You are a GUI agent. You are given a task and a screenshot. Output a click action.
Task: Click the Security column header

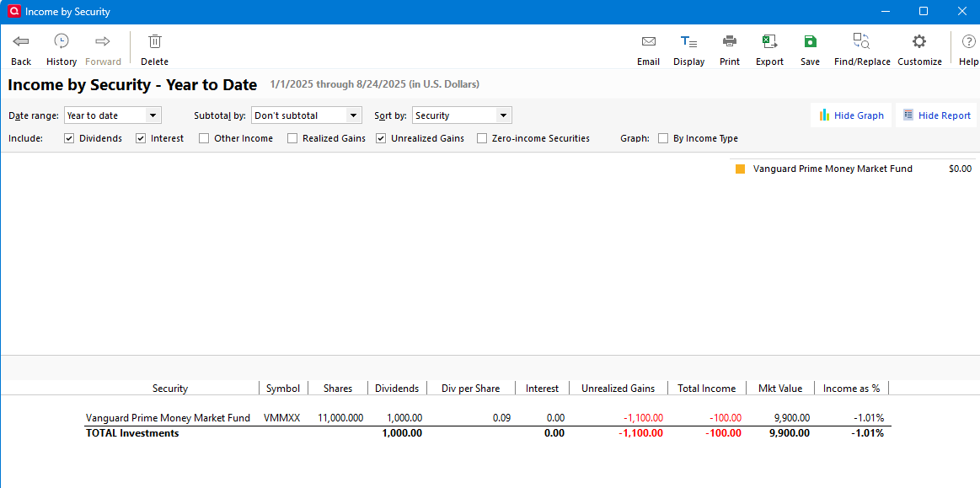170,388
